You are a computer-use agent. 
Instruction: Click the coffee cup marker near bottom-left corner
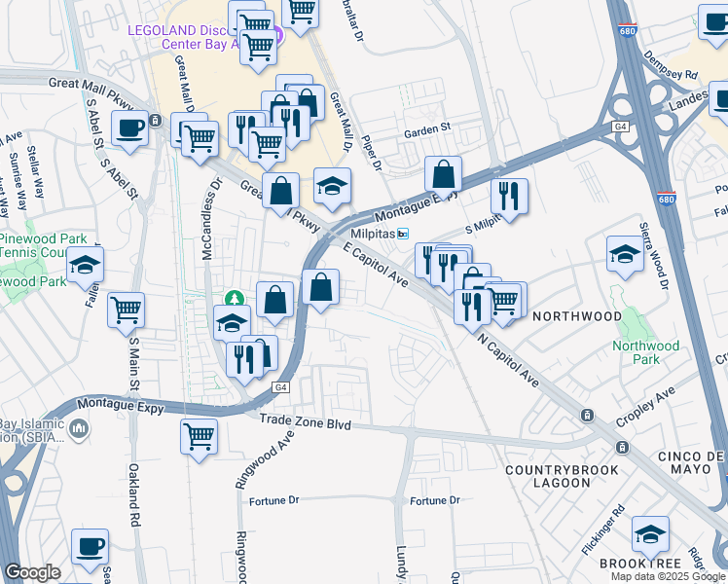click(91, 546)
